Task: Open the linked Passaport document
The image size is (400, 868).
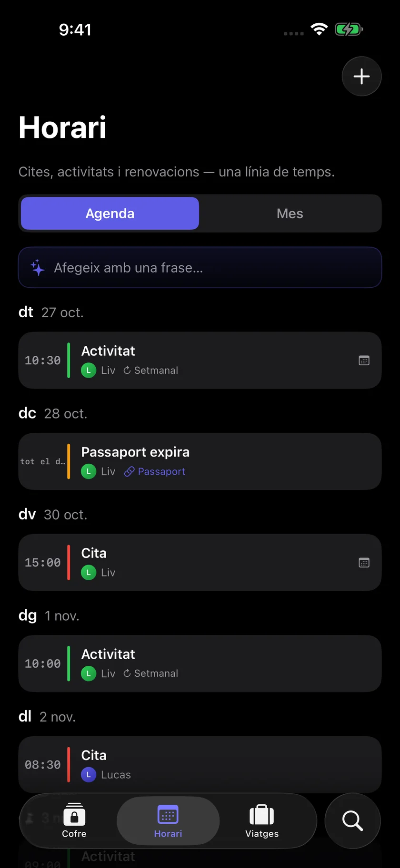Action: (x=155, y=471)
